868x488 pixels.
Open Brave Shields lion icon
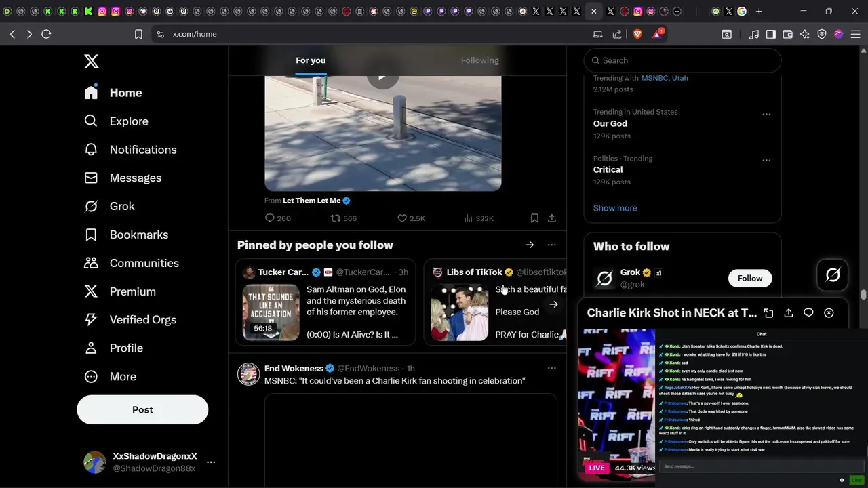tap(637, 34)
